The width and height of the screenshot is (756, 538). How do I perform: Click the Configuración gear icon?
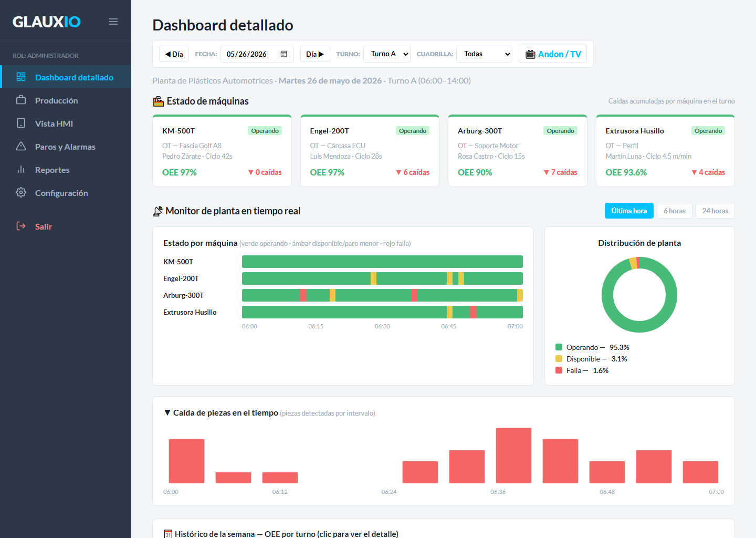[x=21, y=192]
